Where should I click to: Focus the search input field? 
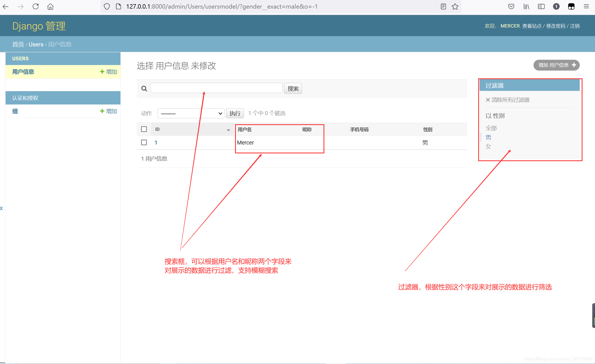pos(216,88)
